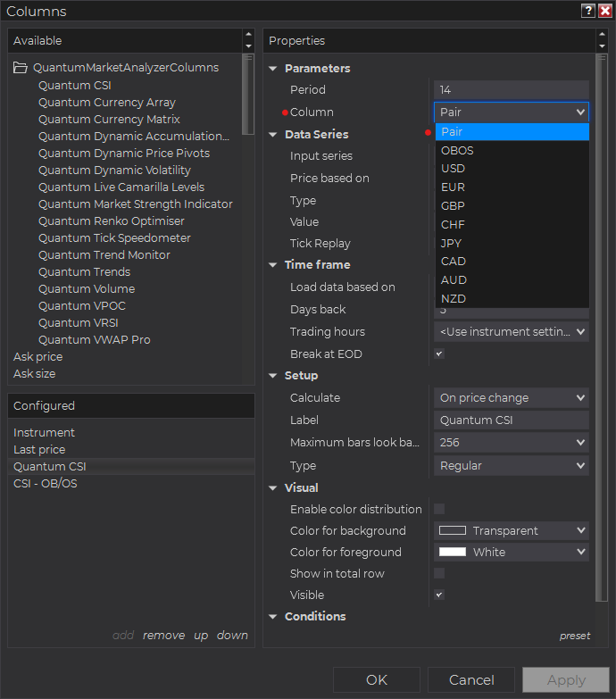Select Quantum Renko Optimiser
The image size is (616, 699).
pos(112,221)
